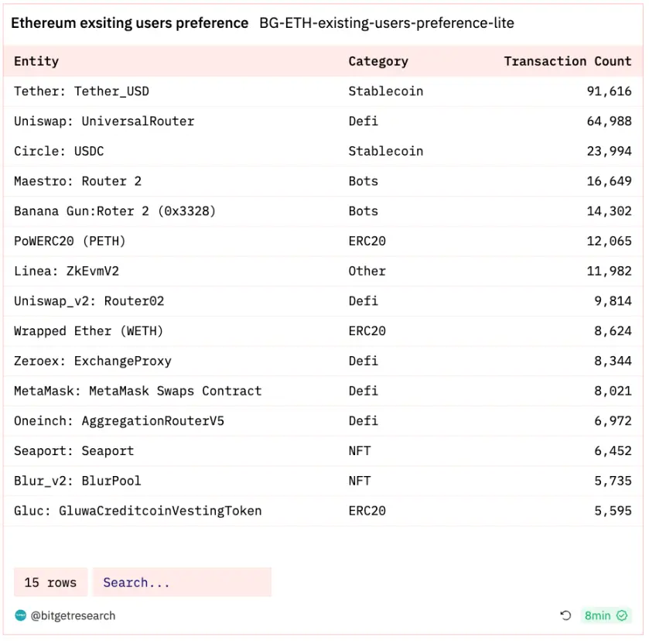This screenshot has height=644, width=649.
Task: Open the BG-ETH-existing-users-preference-lite query link
Action: click(x=387, y=23)
